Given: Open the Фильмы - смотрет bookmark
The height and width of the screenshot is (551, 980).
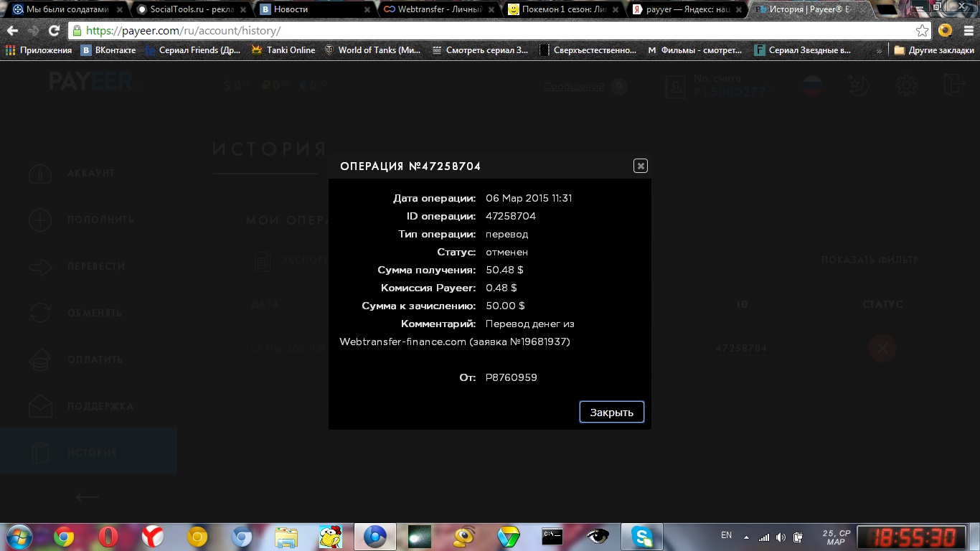Looking at the screenshot, I should tap(695, 50).
